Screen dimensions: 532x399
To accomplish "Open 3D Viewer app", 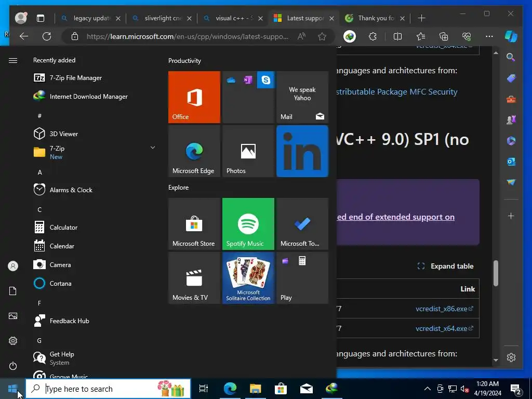I will click(x=56, y=134).
